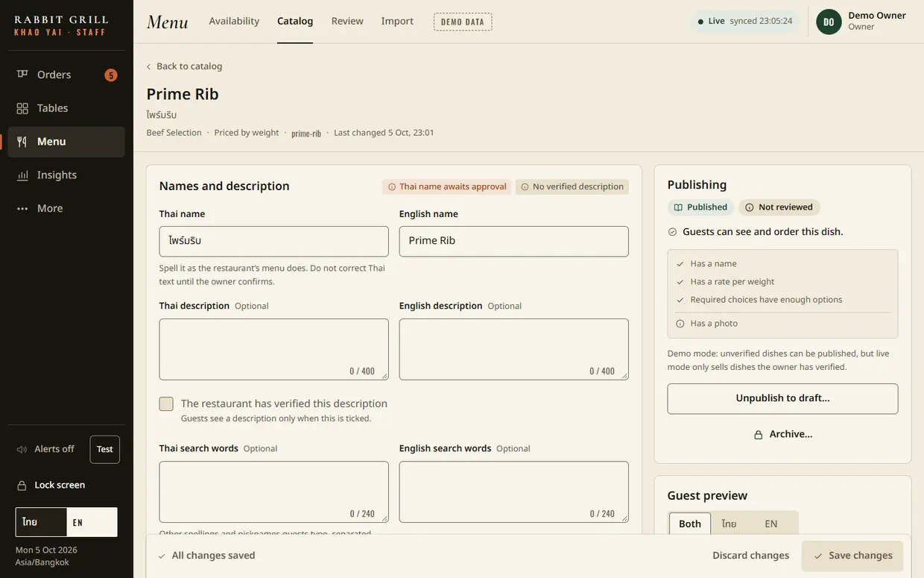Viewport: 924px width, 578px height.
Task: Click the Has a photo info icon
Action: (x=680, y=324)
